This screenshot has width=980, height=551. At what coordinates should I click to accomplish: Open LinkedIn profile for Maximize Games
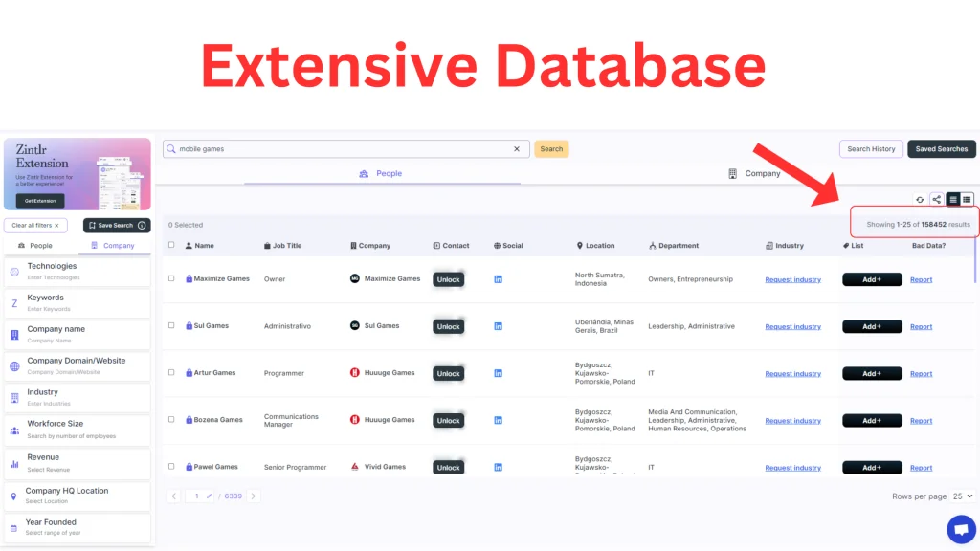coord(499,279)
